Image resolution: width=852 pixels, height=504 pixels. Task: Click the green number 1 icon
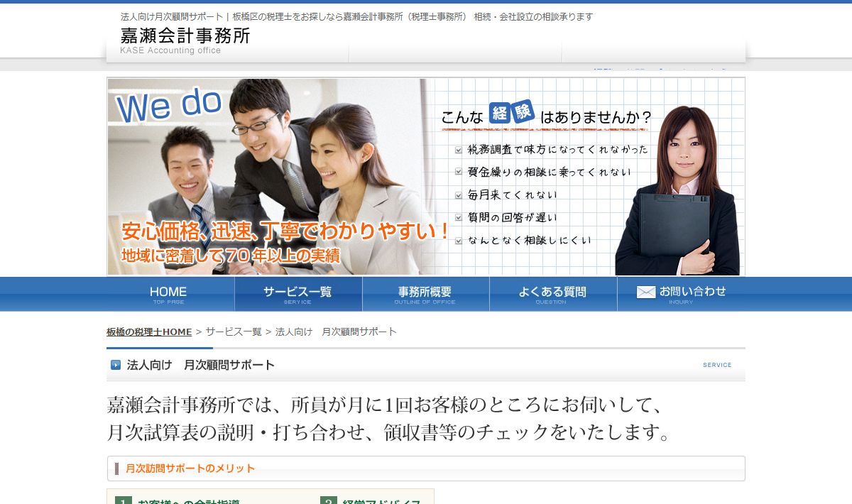pyautogui.click(x=123, y=500)
